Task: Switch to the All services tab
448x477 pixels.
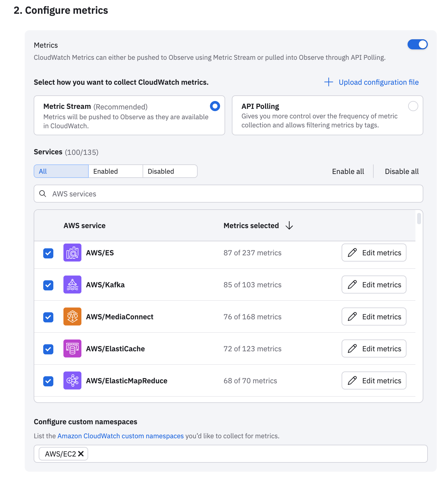Action: [61, 171]
